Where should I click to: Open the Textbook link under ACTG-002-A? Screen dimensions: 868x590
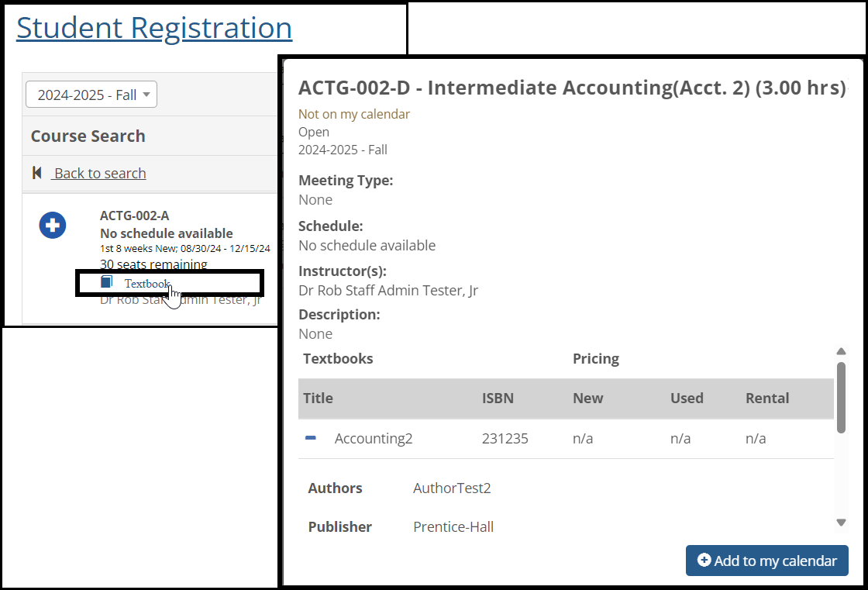coord(146,283)
